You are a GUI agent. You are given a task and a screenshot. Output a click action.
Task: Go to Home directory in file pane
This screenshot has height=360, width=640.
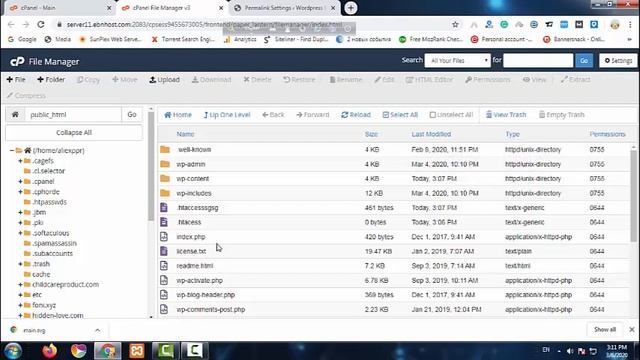point(178,115)
